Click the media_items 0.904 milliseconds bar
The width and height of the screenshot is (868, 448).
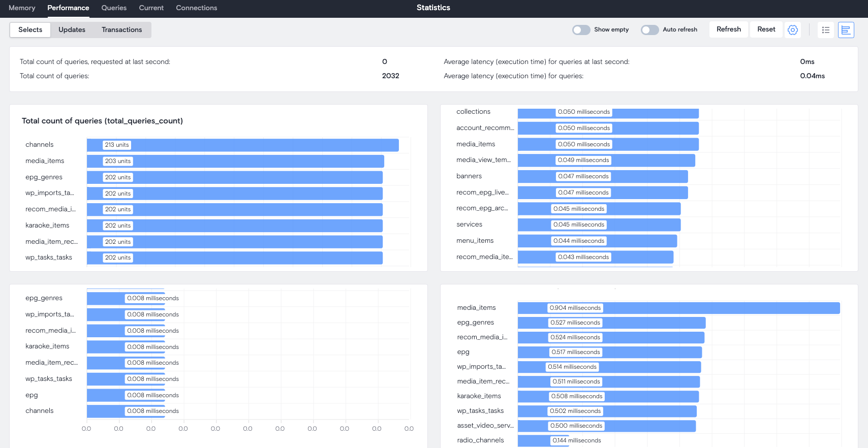click(678, 308)
